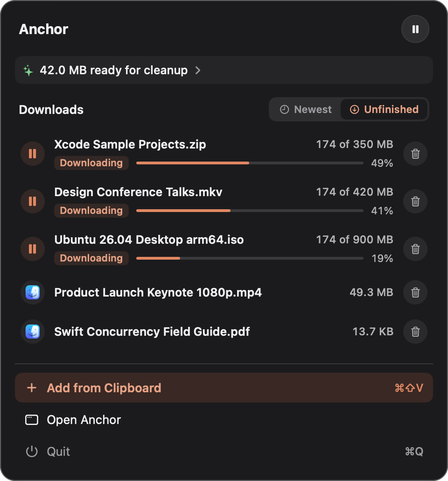Click the 174 of 900 MB size text
This screenshot has width=448, height=481.
click(355, 239)
